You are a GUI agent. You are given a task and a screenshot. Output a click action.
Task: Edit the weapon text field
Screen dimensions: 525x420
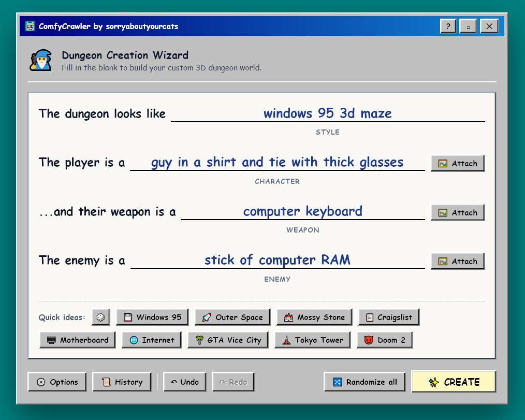tap(303, 211)
